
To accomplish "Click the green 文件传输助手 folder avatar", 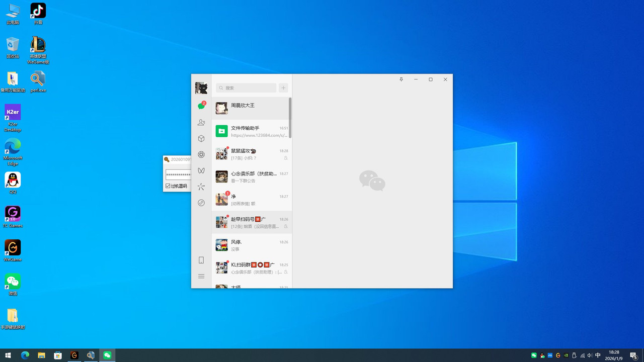I will pyautogui.click(x=221, y=131).
